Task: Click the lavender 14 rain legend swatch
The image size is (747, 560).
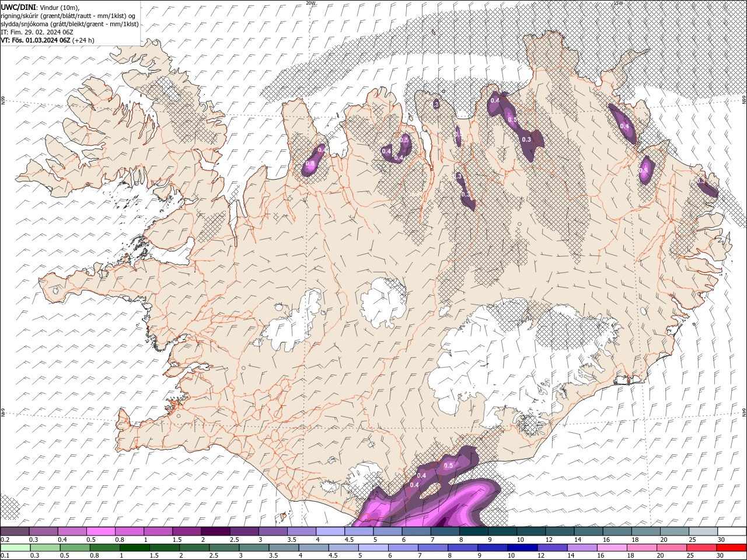Action: coord(582,548)
